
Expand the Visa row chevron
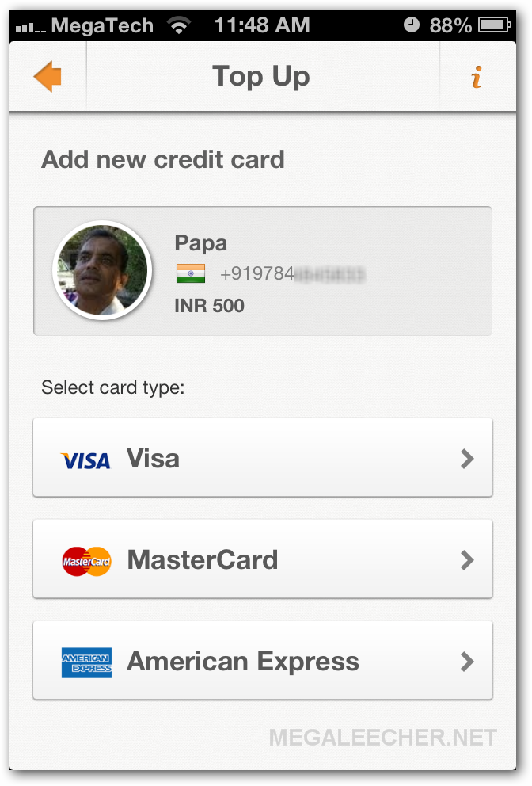[x=467, y=458]
